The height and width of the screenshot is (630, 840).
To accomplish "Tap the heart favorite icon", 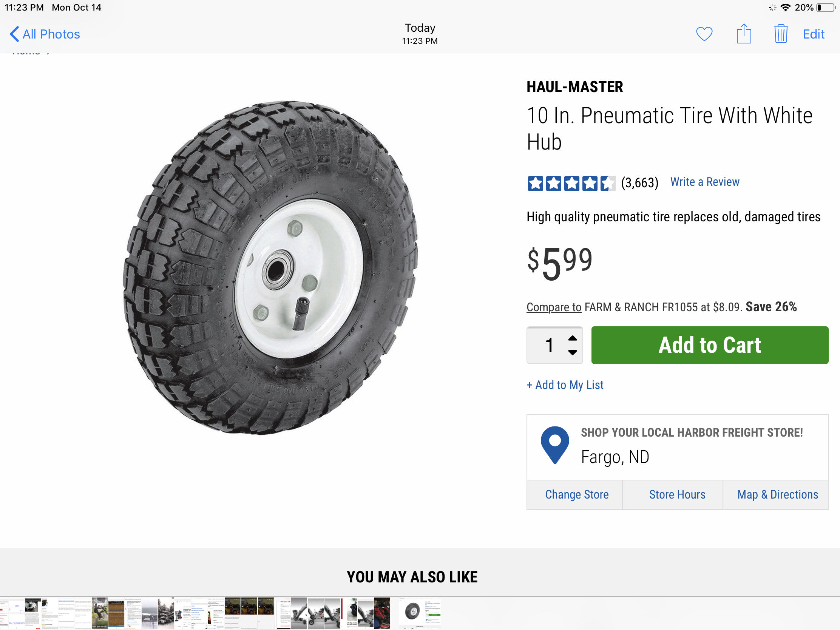I will [704, 34].
